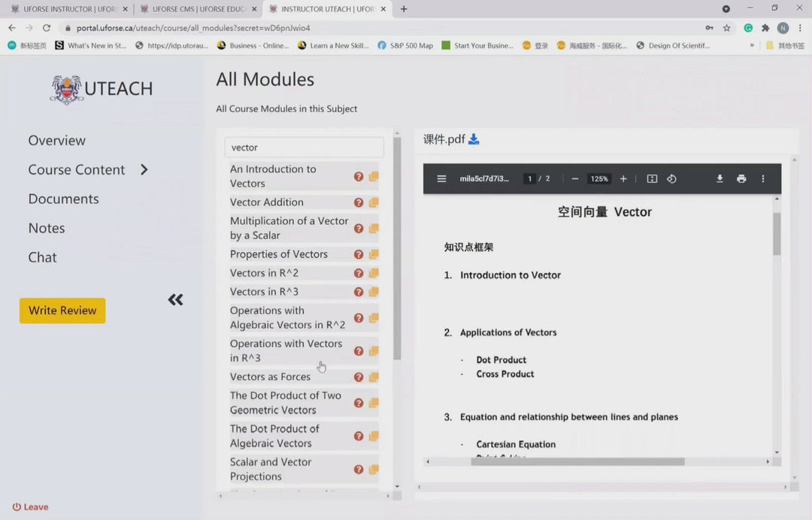Expand the Course Content submenu

[x=144, y=170]
